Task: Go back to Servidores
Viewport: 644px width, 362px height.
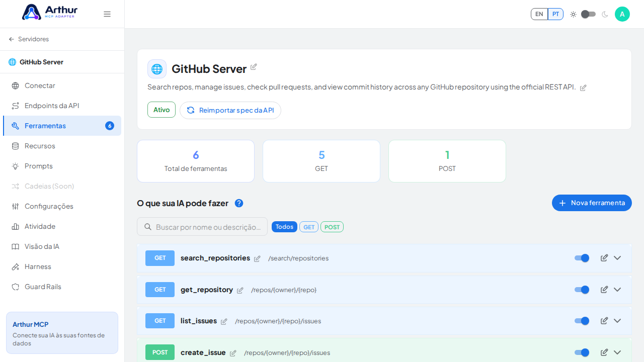Action: coord(29,39)
